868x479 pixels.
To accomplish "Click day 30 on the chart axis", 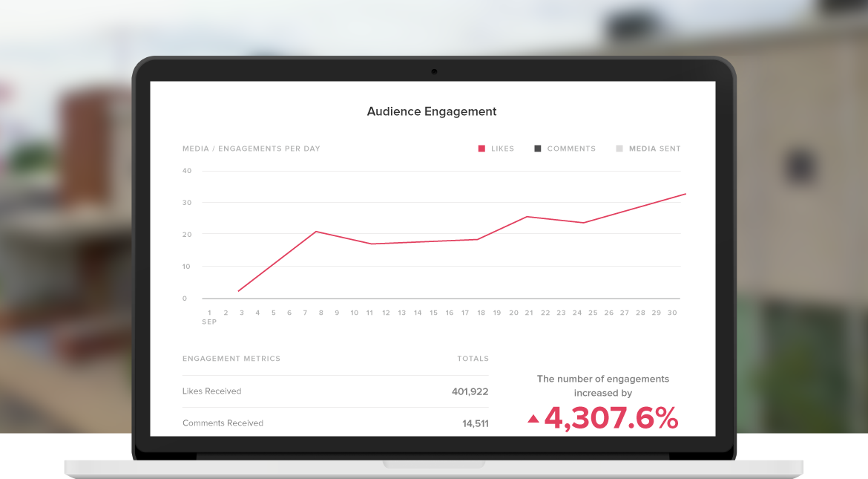I will [672, 313].
